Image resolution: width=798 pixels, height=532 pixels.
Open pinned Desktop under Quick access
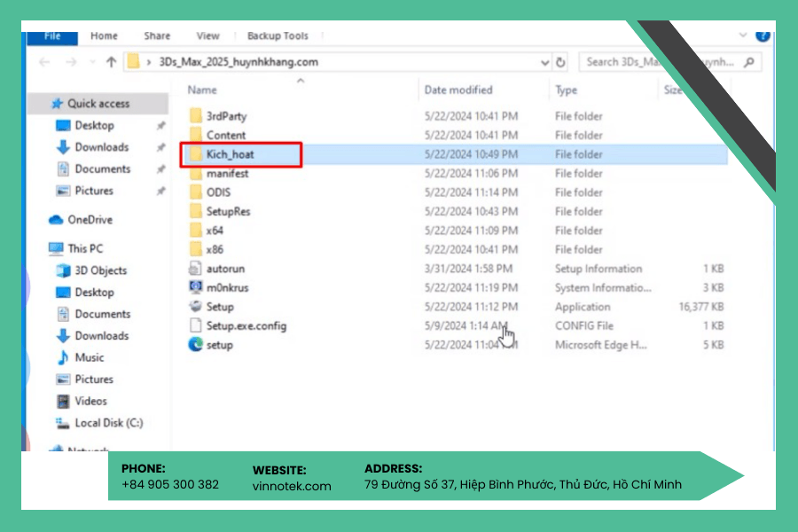(x=94, y=125)
